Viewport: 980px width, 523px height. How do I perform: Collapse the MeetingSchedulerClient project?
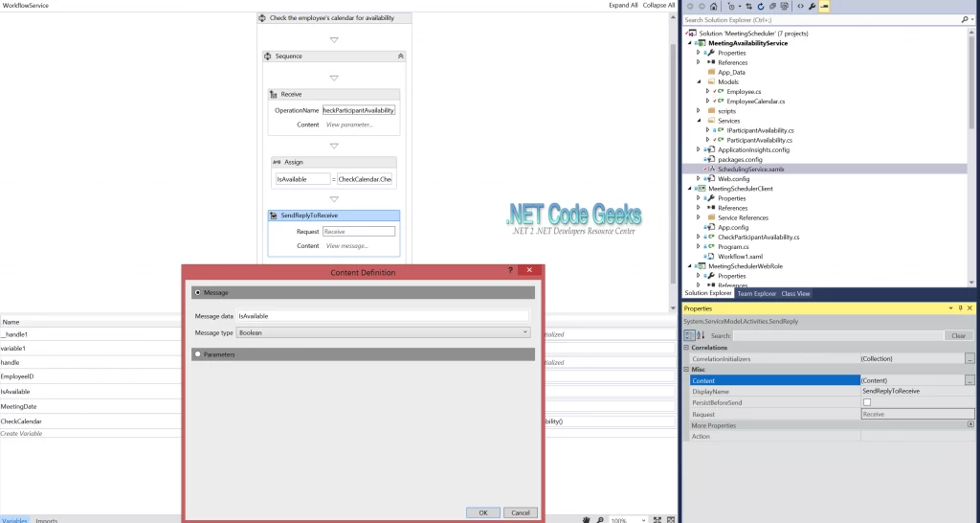690,189
